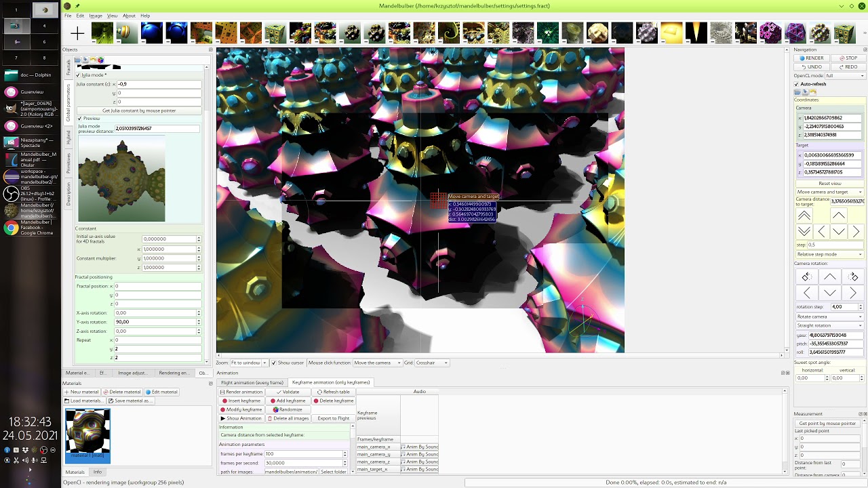Open the File menu
The width and height of the screenshot is (868, 488).
tap(68, 16)
